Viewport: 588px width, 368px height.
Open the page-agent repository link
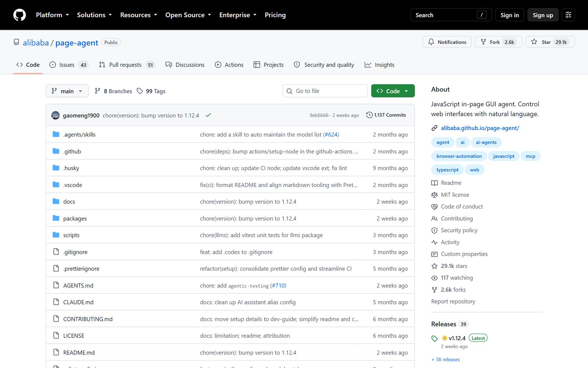(77, 43)
